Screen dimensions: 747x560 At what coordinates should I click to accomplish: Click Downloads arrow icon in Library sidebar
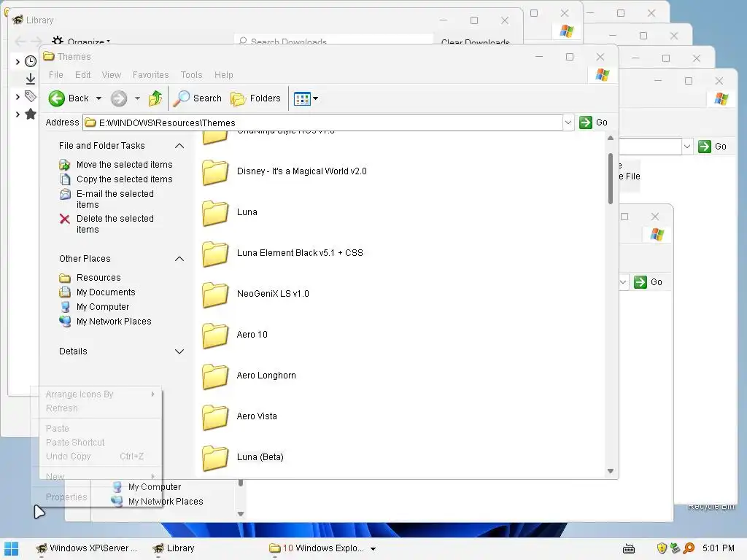pos(31,79)
